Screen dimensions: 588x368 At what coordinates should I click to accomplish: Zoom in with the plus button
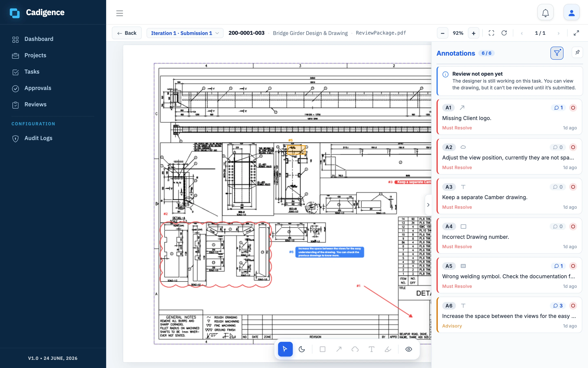[473, 33]
